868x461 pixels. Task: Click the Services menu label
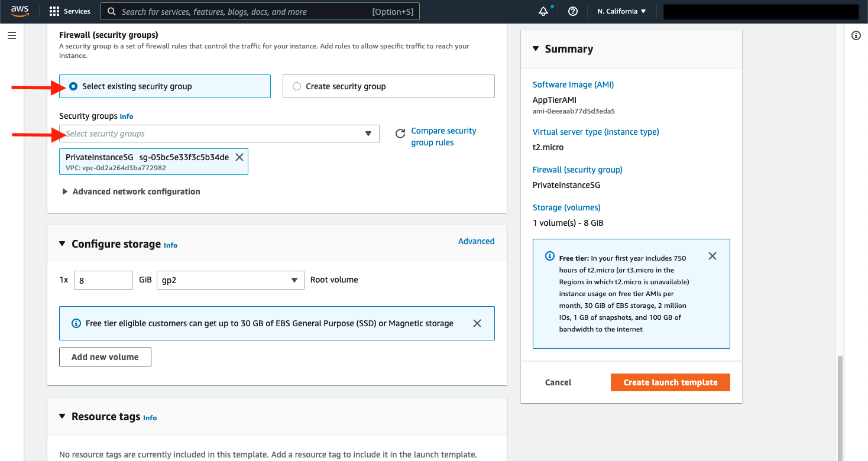click(77, 11)
